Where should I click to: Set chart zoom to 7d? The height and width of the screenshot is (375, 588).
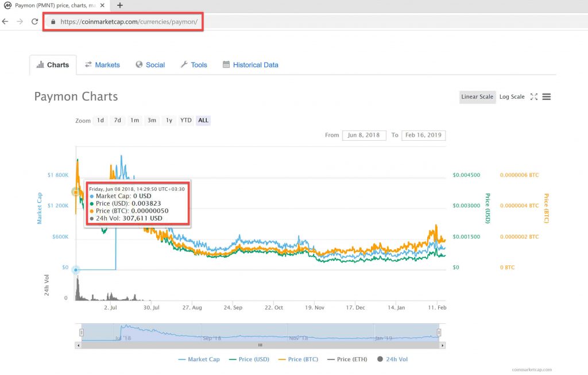click(x=117, y=120)
